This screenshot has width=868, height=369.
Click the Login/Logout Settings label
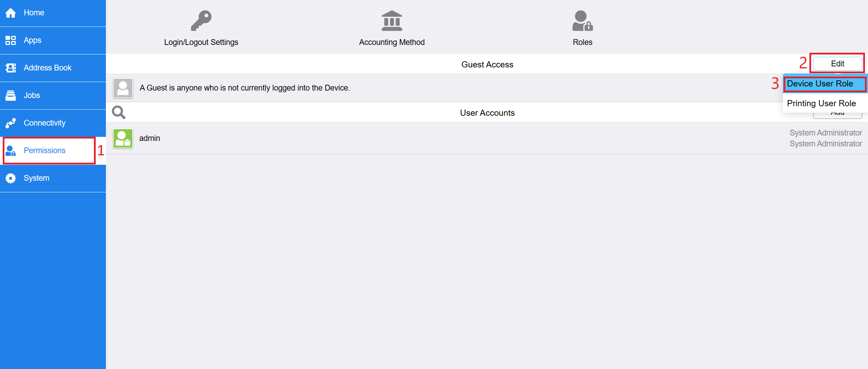pyautogui.click(x=201, y=42)
